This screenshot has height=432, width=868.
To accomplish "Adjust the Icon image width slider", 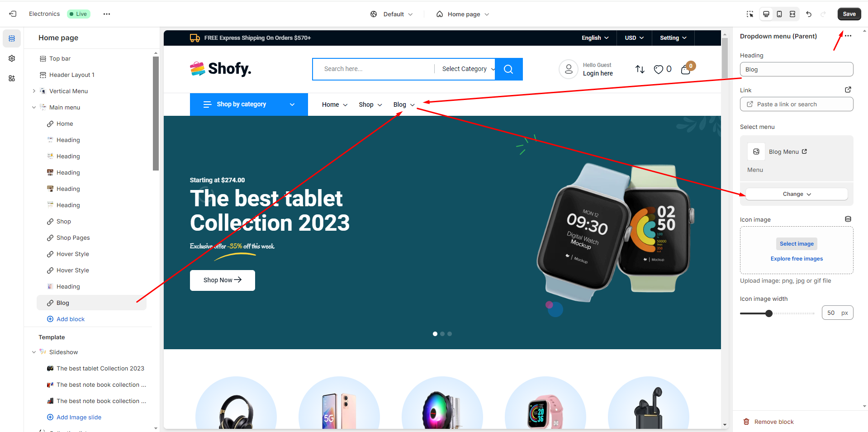I will pyautogui.click(x=777, y=313).
